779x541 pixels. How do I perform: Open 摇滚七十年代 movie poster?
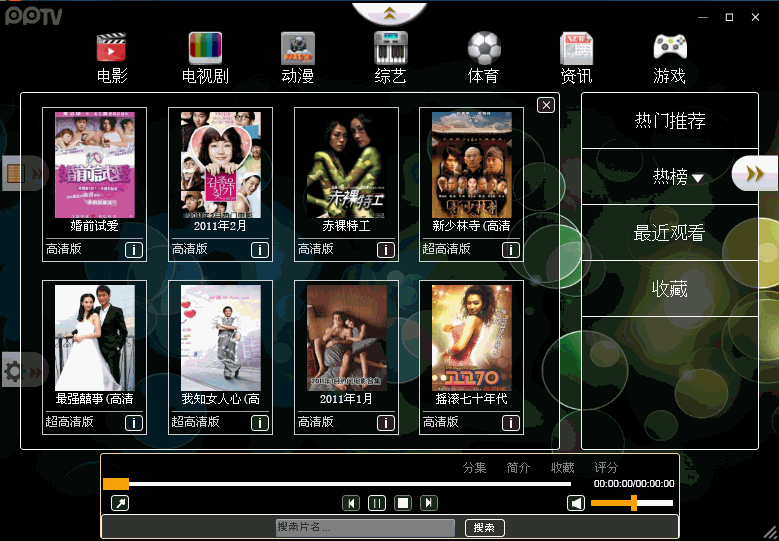pyautogui.click(x=471, y=338)
